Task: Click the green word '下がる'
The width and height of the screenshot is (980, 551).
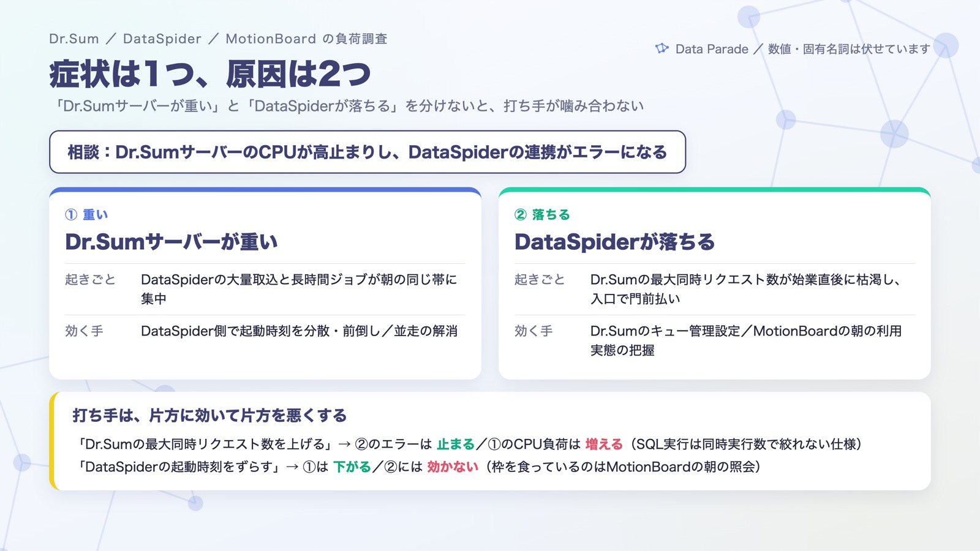Action: (352, 467)
